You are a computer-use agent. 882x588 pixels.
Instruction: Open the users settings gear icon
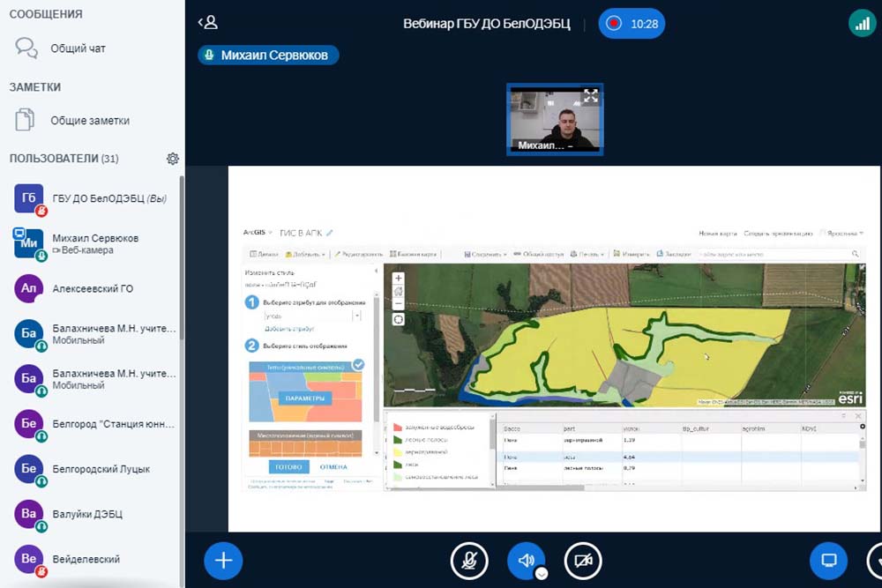pyautogui.click(x=173, y=159)
